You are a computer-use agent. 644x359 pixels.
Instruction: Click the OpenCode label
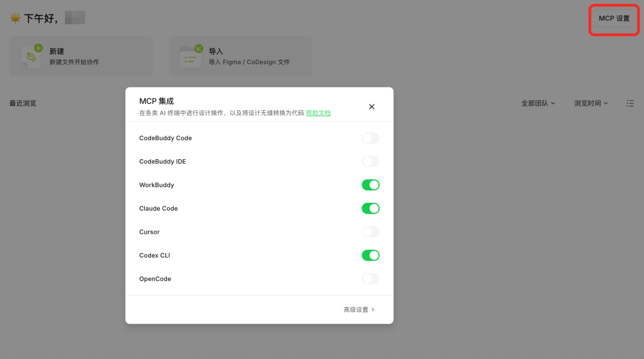155,278
